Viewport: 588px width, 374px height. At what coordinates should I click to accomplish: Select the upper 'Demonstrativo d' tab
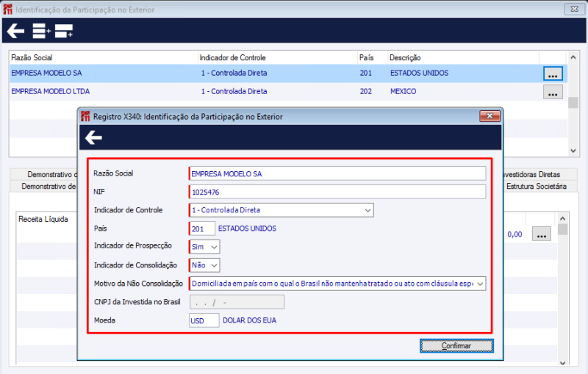[x=44, y=174]
